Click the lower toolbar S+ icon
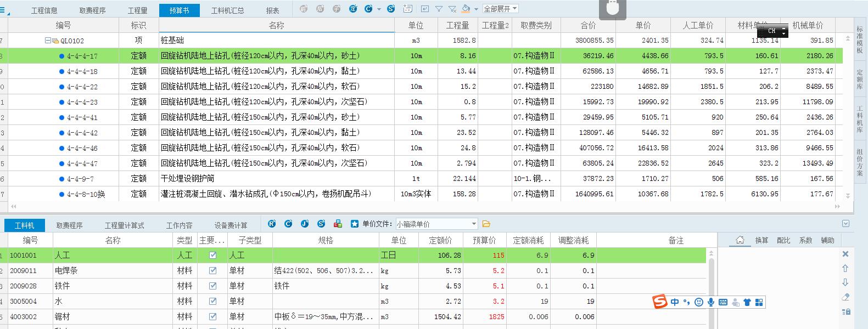Image resolution: width=868 pixels, height=329 pixels. pos(321,224)
